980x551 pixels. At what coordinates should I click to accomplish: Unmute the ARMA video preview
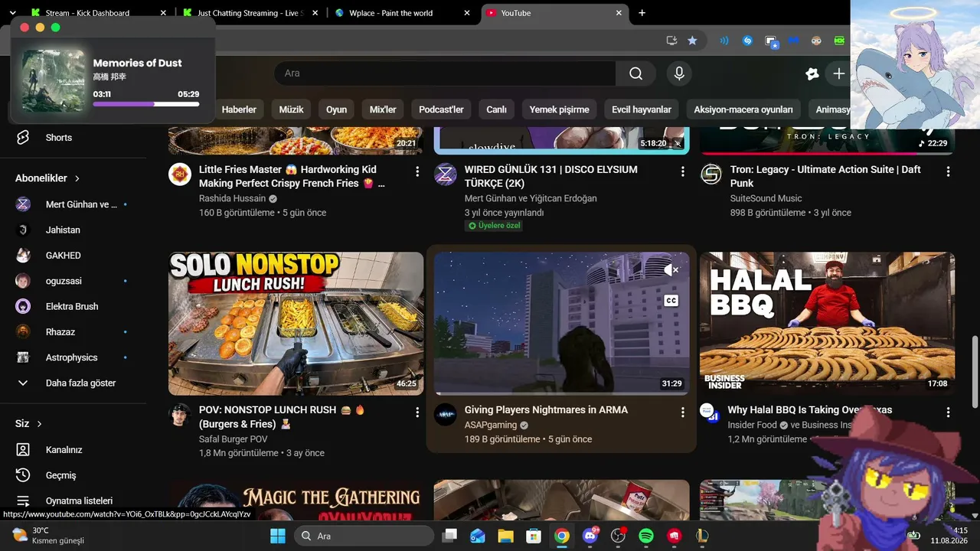click(x=671, y=269)
